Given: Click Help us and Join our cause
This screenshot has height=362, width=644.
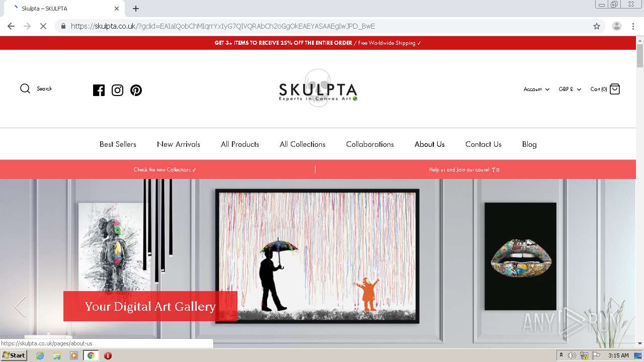Looking at the screenshot, I should pos(464,169).
